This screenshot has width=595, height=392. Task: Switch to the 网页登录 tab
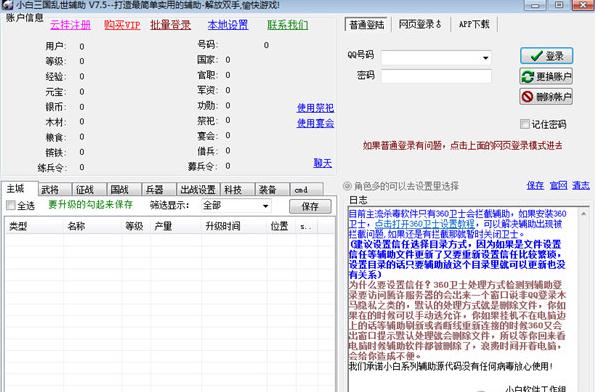pos(420,24)
